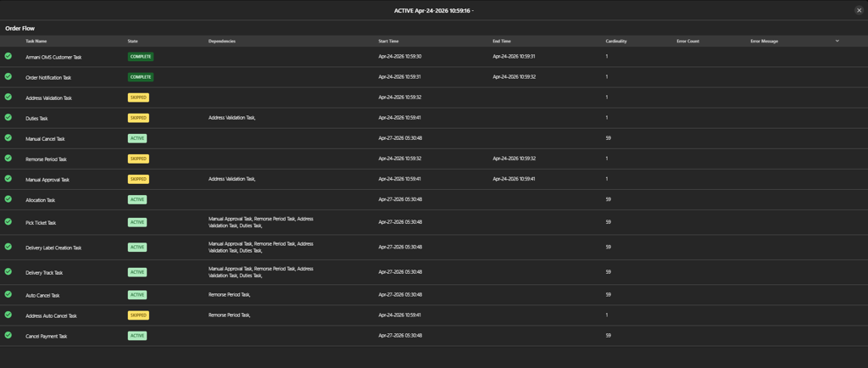Click the green check icon for Manual Cancel Task
This screenshot has width=868, height=368.
click(8, 138)
